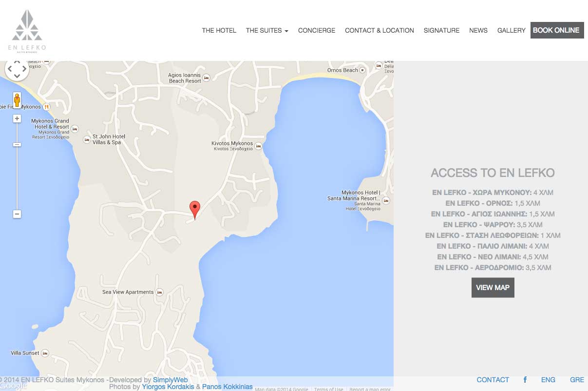The width and height of the screenshot is (588, 391).
Task: Open the Panos Kokkinias link
Action: click(228, 387)
